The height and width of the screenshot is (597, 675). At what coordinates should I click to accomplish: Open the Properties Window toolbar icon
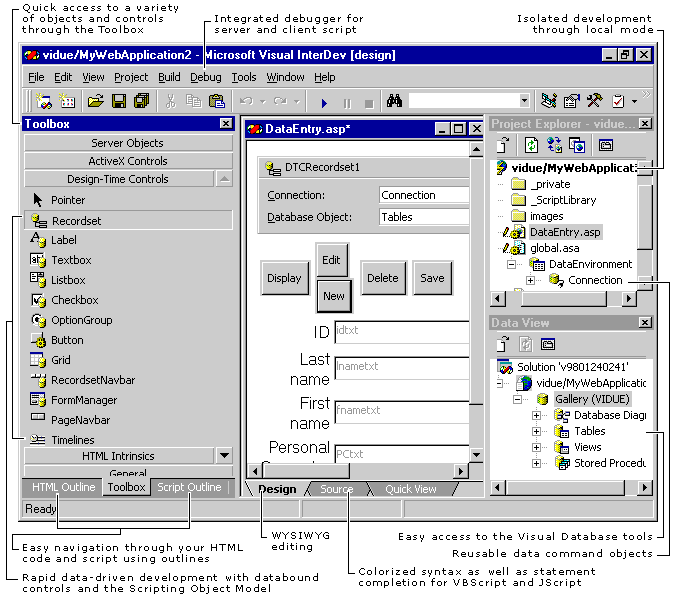(572, 101)
